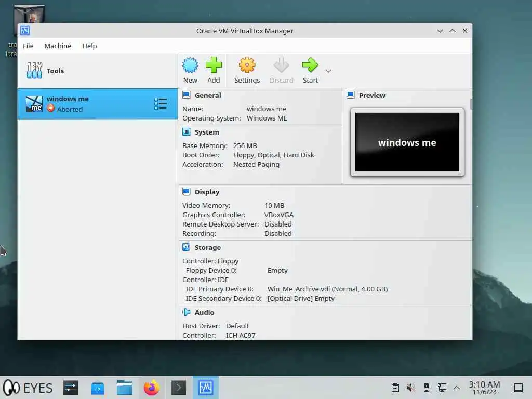Click 'Floppy, Optical, Hard Disk' boot order value
Image resolution: width=532 pixels, height=399 pixels.
[273, 155]
